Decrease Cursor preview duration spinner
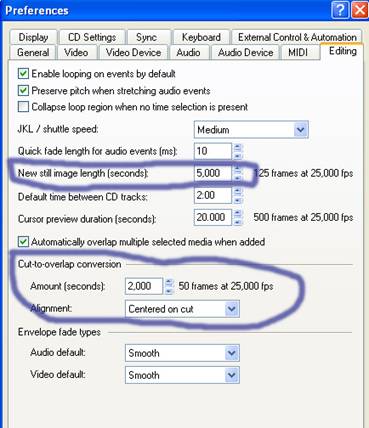Screen dimensions: 369x428 (237, 222)
